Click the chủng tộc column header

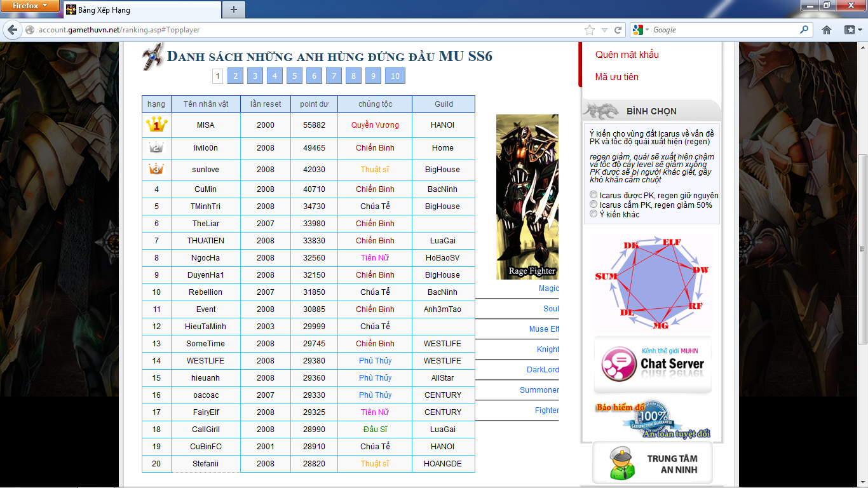click(x=375, y=104)
